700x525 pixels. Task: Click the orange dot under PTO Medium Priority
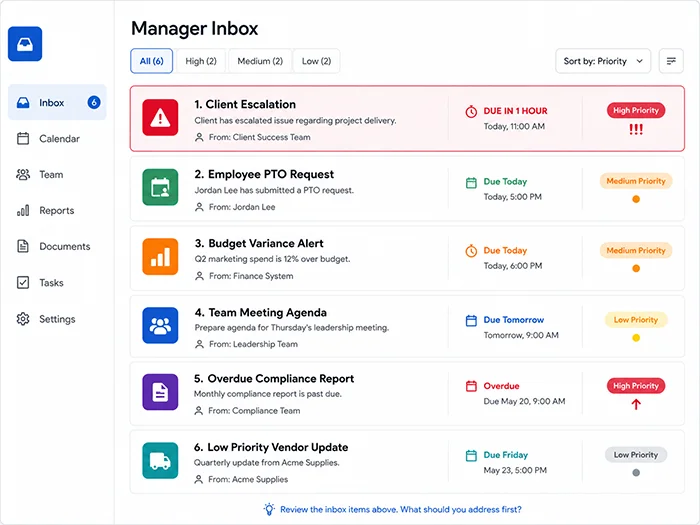pos(636,199)
